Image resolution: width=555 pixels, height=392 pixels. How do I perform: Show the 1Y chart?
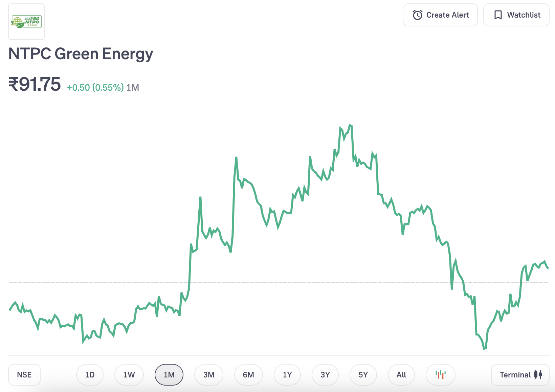point(287,375)
